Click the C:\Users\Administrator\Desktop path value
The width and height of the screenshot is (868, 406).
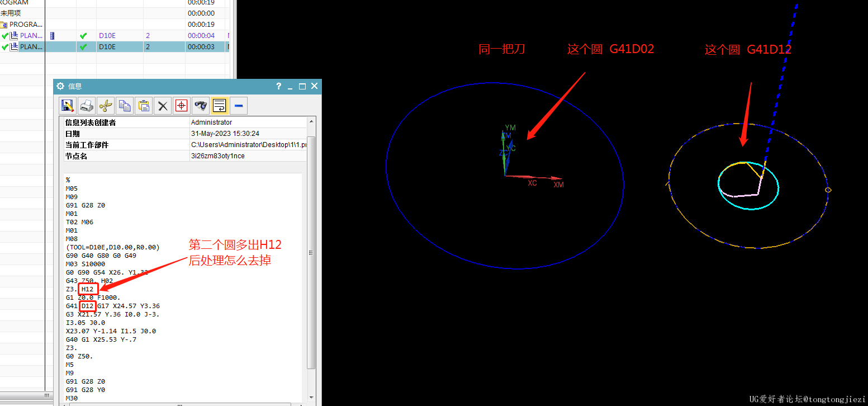pyautogui.click(x=248, y=145)
